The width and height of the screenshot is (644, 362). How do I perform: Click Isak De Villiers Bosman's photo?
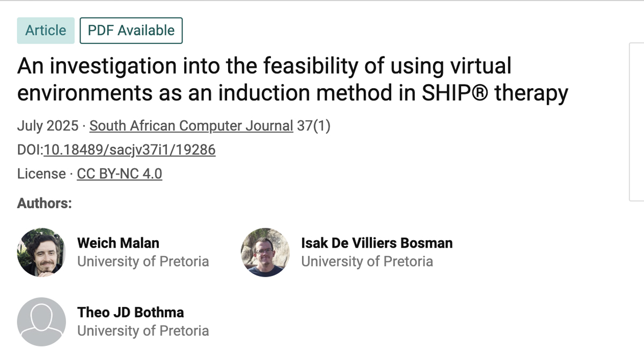point(265,252)
